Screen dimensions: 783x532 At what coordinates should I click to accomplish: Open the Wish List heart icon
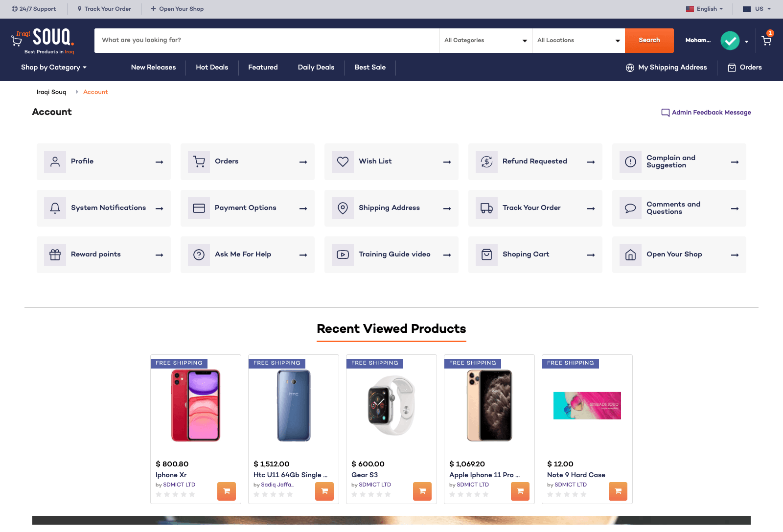tap(343, 162)
